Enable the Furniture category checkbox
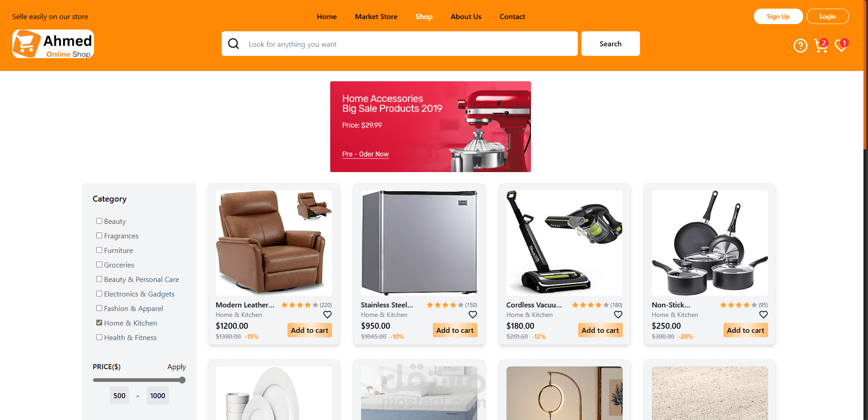The image size is (868, 420). tap(99, 250)
